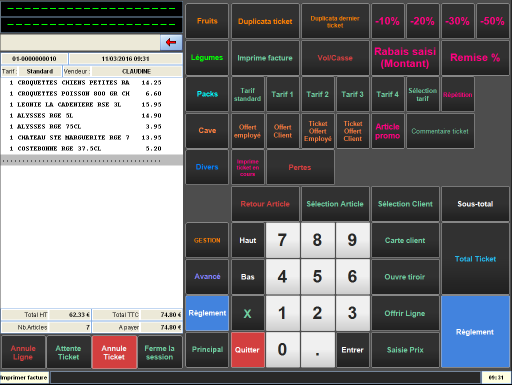Click Offrir Ligne button

coord(405,313)
